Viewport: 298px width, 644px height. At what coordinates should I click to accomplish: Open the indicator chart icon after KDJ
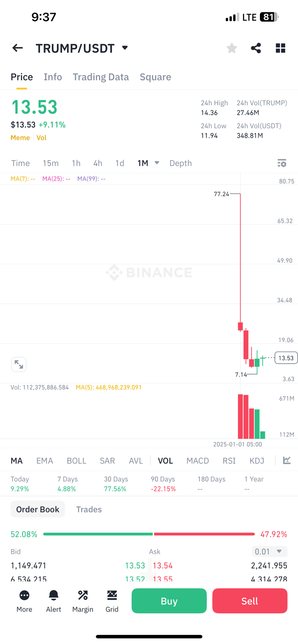pos(287,460)
